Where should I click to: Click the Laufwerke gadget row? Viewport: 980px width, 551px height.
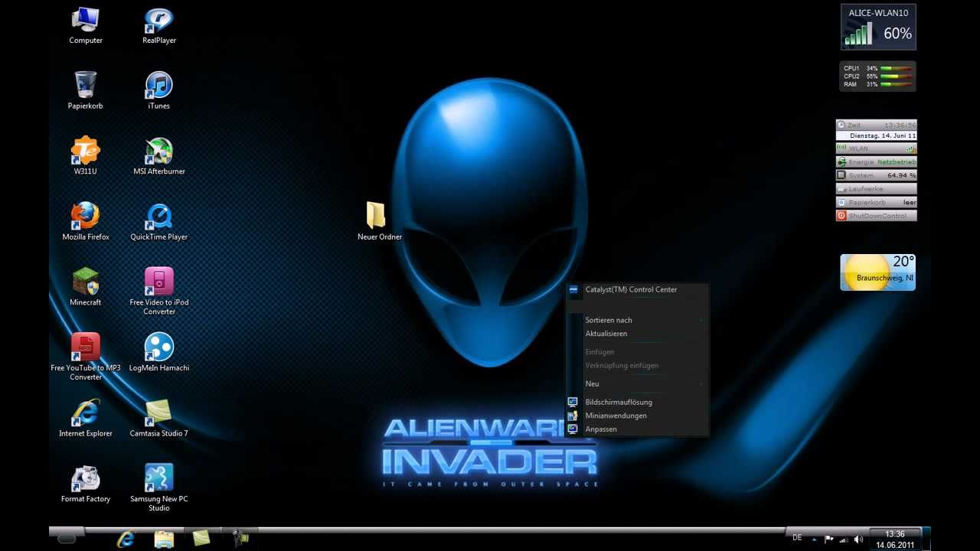[876, 189]
